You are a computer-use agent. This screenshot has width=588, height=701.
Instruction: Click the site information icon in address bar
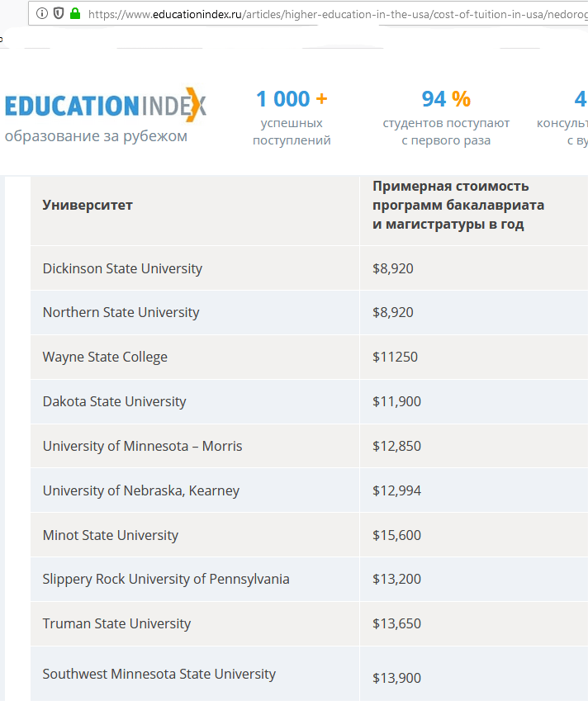click(41, 14)
